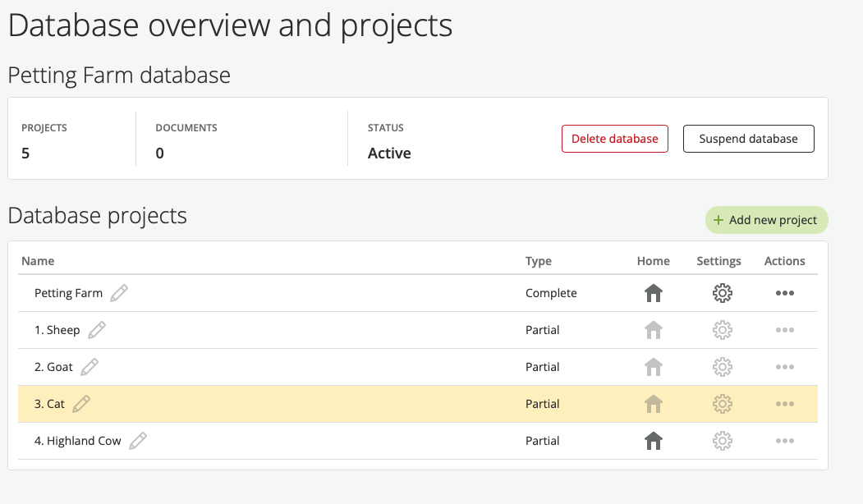Click the Partial type in 2. Goat row
863x504 pixels.
(x=542, y=367)
